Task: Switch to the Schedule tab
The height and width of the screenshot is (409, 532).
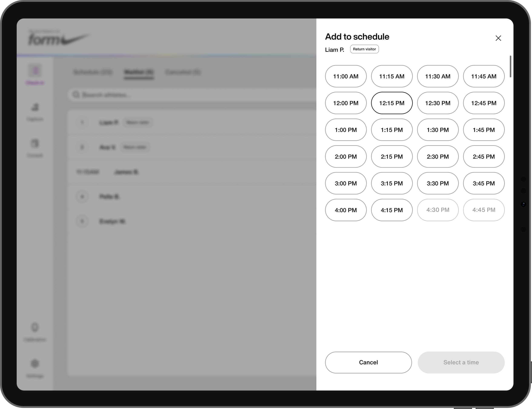Action: (x=93, y=72)
